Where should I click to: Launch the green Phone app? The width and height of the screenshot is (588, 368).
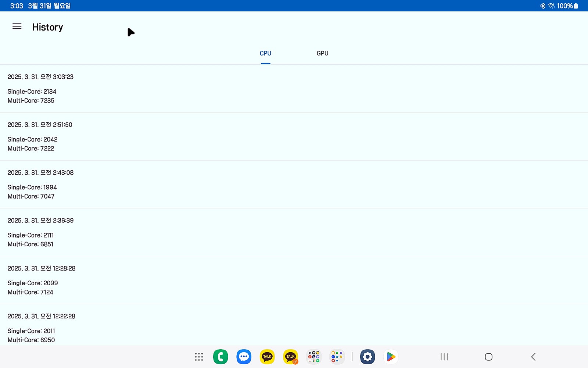(x=220, y=357)
